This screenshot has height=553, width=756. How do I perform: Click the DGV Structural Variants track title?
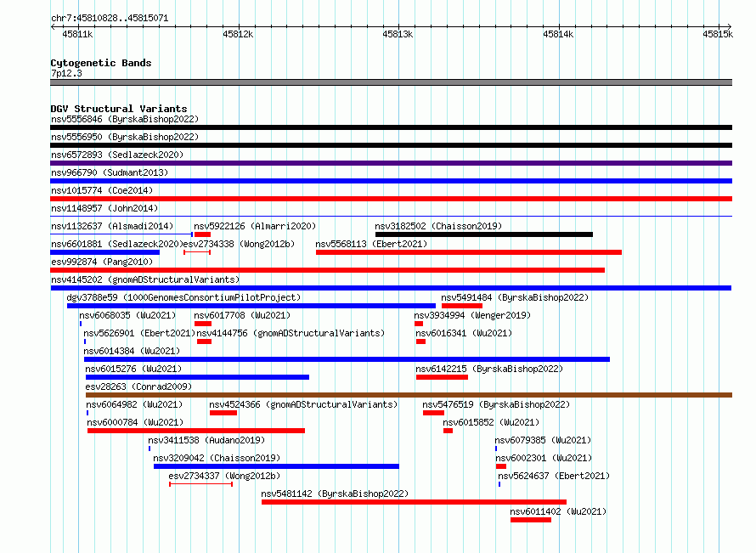(119, 109)
